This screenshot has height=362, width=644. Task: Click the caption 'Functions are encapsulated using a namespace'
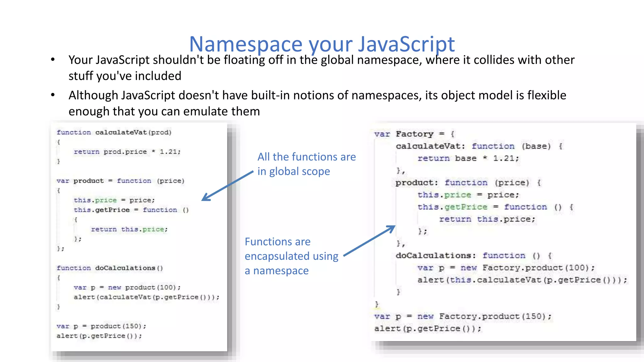pyautogui.click(x=291, y=256)
